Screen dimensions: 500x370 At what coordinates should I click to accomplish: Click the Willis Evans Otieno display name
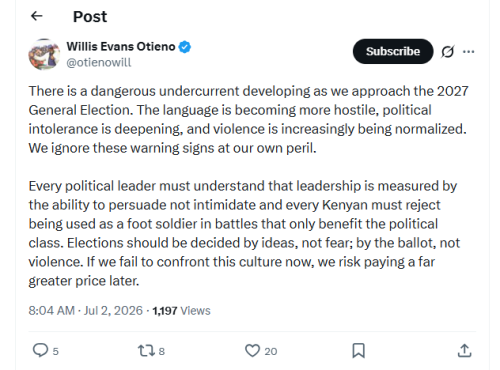tap(121, 47)
